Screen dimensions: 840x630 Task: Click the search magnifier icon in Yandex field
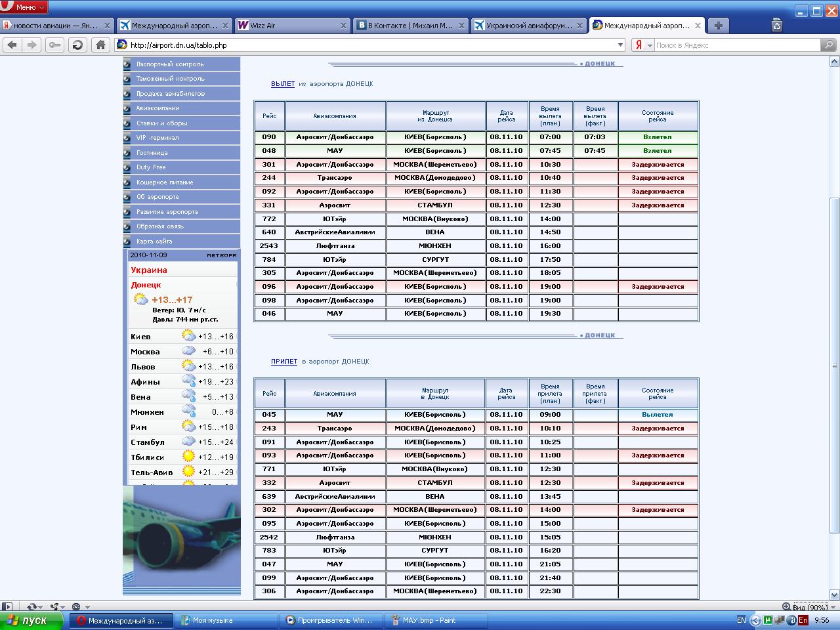[829, 45]
